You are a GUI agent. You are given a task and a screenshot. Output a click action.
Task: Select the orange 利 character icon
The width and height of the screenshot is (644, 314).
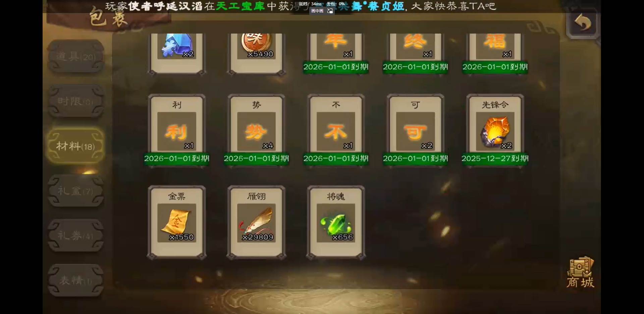point(177,131)
